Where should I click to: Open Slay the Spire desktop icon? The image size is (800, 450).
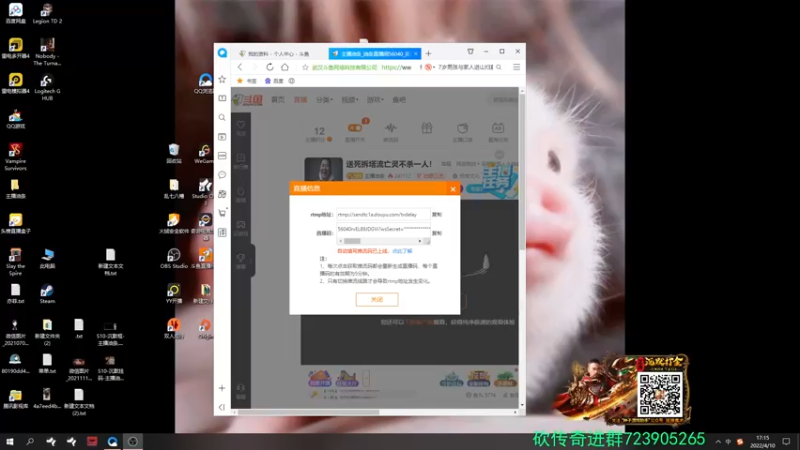(x=15, y=262)
